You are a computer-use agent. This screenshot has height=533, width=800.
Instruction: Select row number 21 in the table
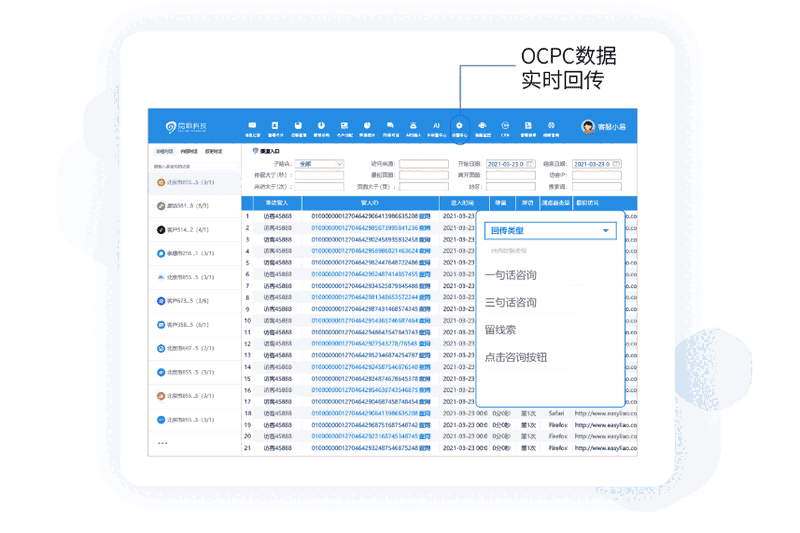pos(247,448)
